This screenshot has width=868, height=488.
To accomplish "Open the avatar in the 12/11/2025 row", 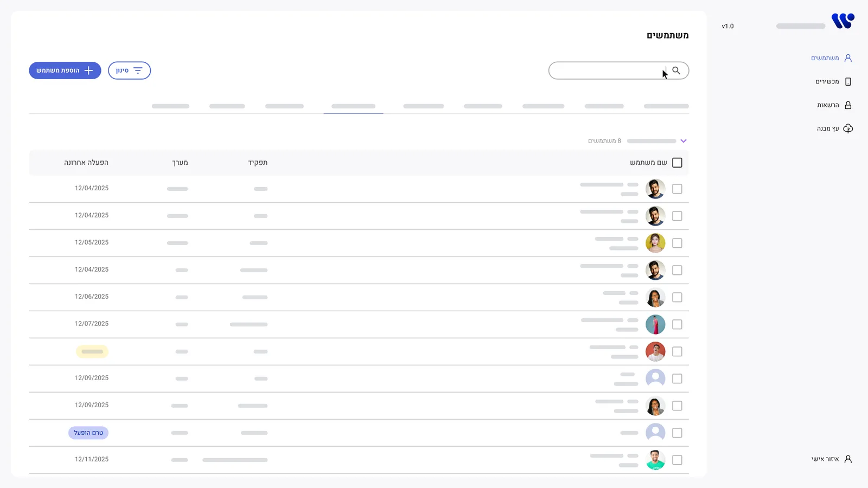I will [655, 460].
